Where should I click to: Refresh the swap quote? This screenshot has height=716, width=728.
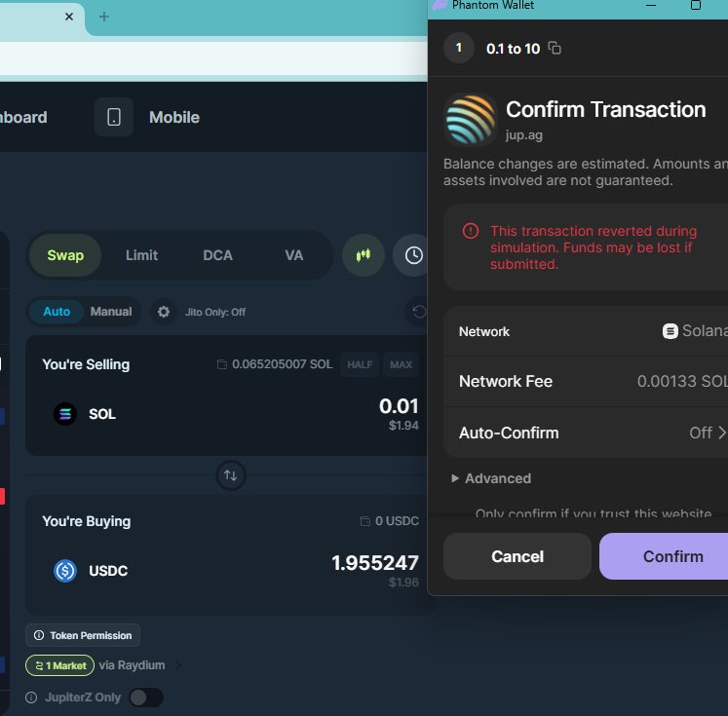coord(418,312)
